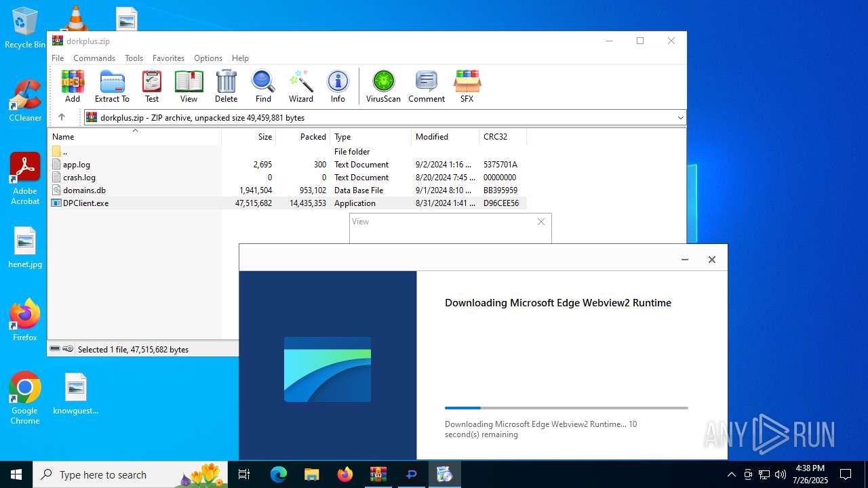Click the volume icon in system tray
The width and height of the screenshot is (868, 488).
pos(780,474)
